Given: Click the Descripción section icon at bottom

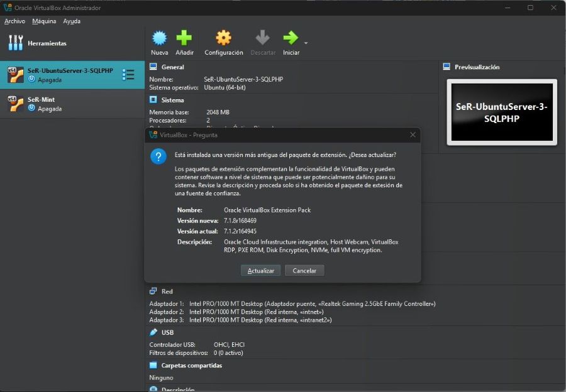Looking at the screenshot, I should click(153, 389).
